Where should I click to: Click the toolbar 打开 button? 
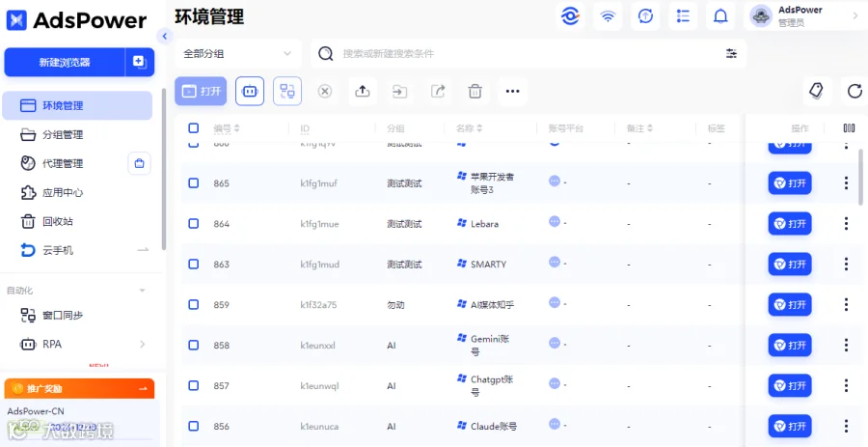[x=201, y=91]
